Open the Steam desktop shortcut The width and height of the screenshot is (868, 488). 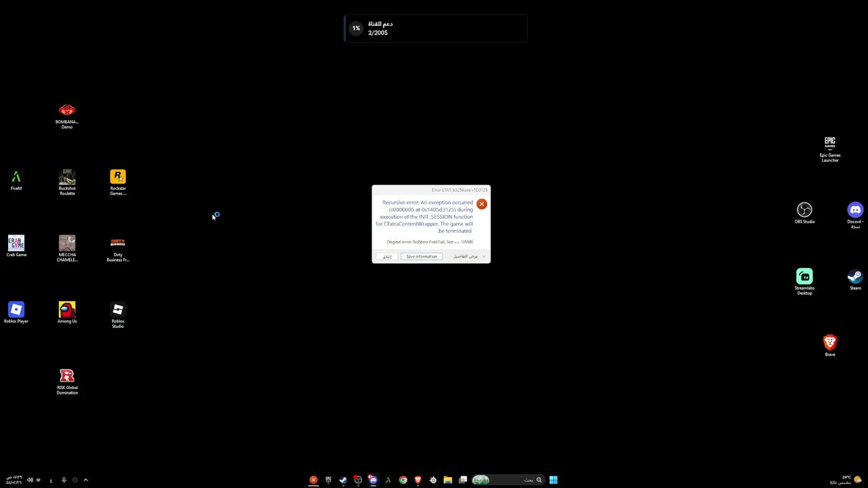click(x=855, y=280)
